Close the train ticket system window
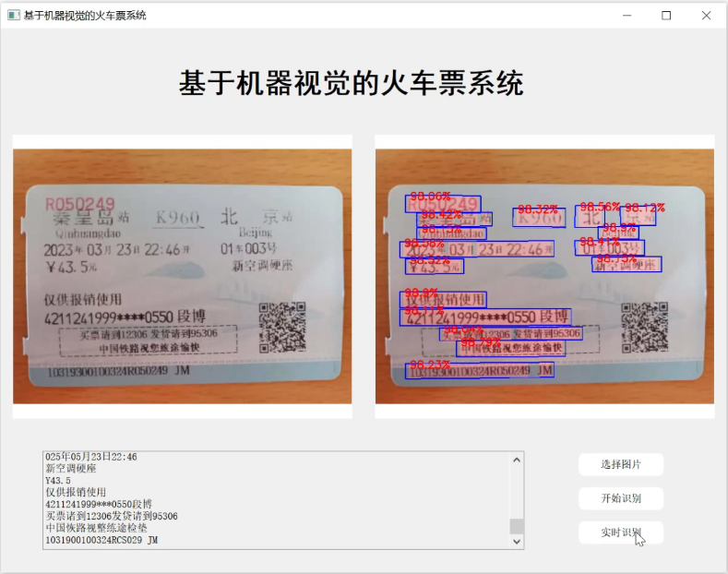The image size is (728, 574). [x=706, y=16]
